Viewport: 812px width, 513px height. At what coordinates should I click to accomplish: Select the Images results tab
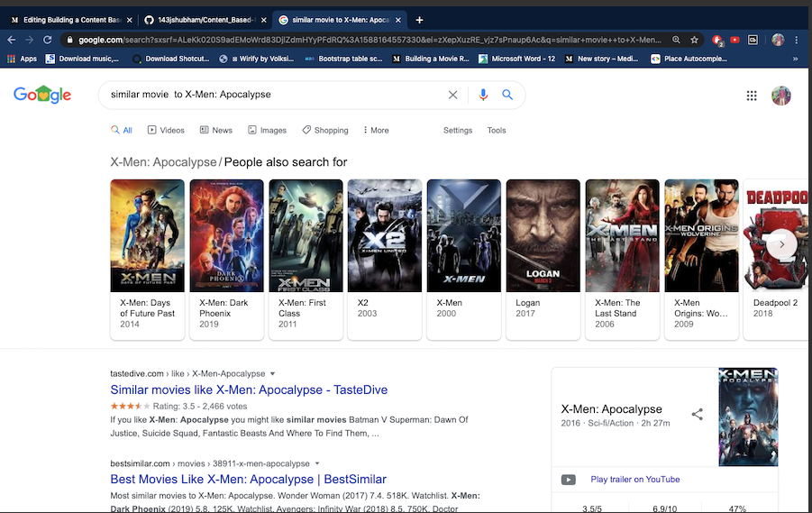[267, 130]
